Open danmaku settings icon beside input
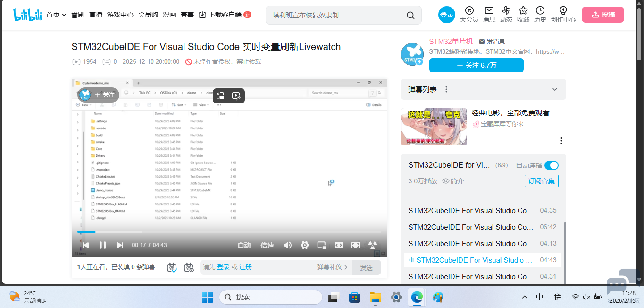 pos(189,267)
